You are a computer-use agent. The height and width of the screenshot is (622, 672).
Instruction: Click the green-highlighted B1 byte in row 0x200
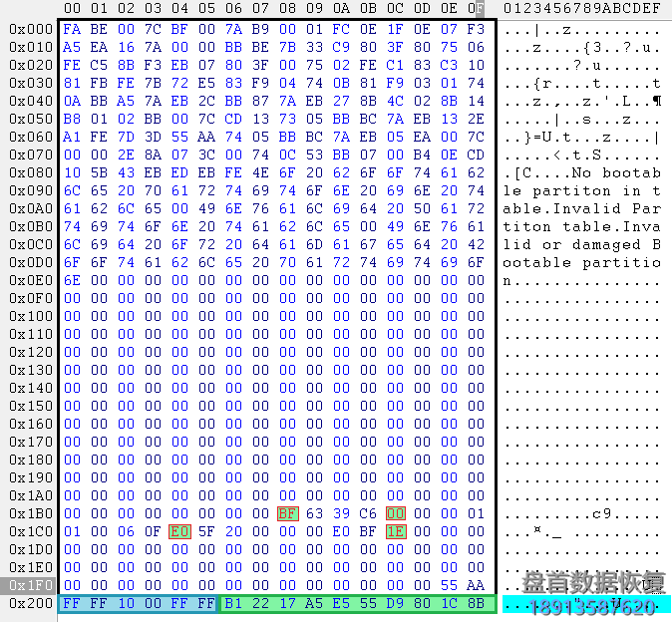coord(233,603)
